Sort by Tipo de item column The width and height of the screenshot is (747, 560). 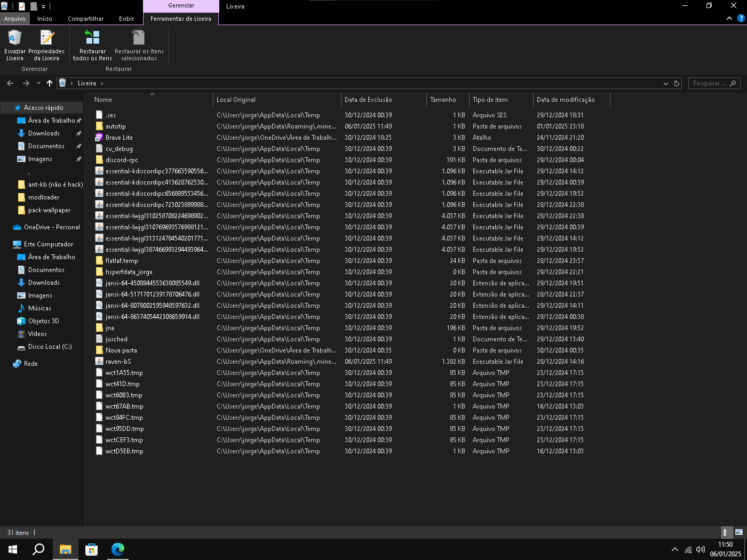click(x=501, y=100)
